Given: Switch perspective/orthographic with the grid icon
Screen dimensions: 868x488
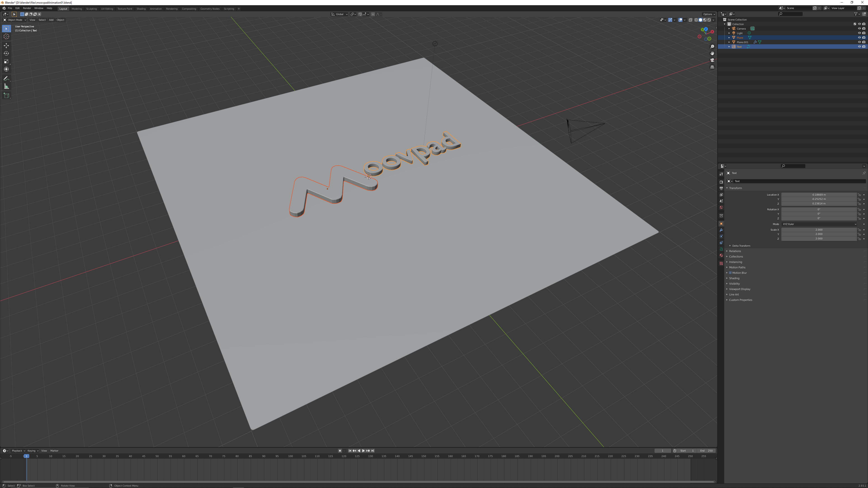Looking at the screenshot, I should point(712,67).
